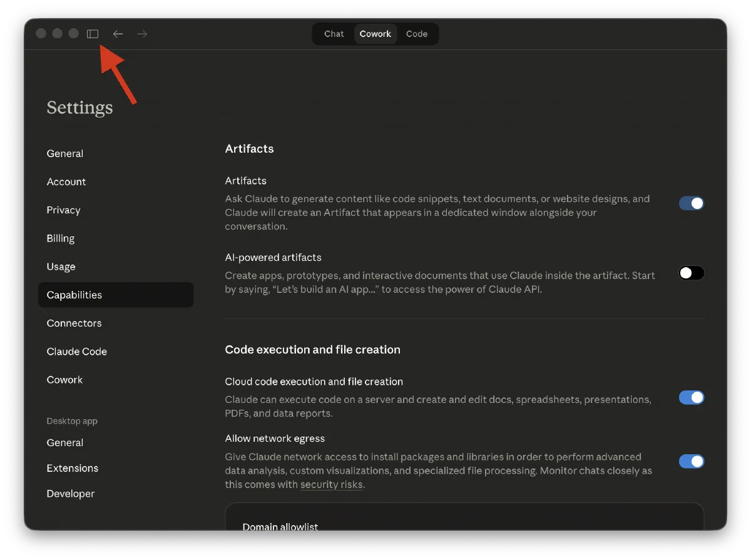
Task: Open Connectors settings section
Action: (74, 323)
